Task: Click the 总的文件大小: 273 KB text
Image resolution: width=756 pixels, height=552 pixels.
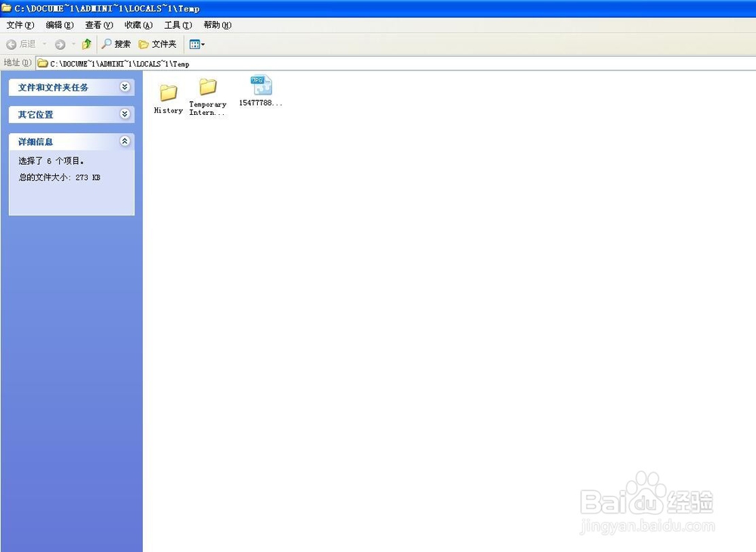Action: click(x=59, y=178)
